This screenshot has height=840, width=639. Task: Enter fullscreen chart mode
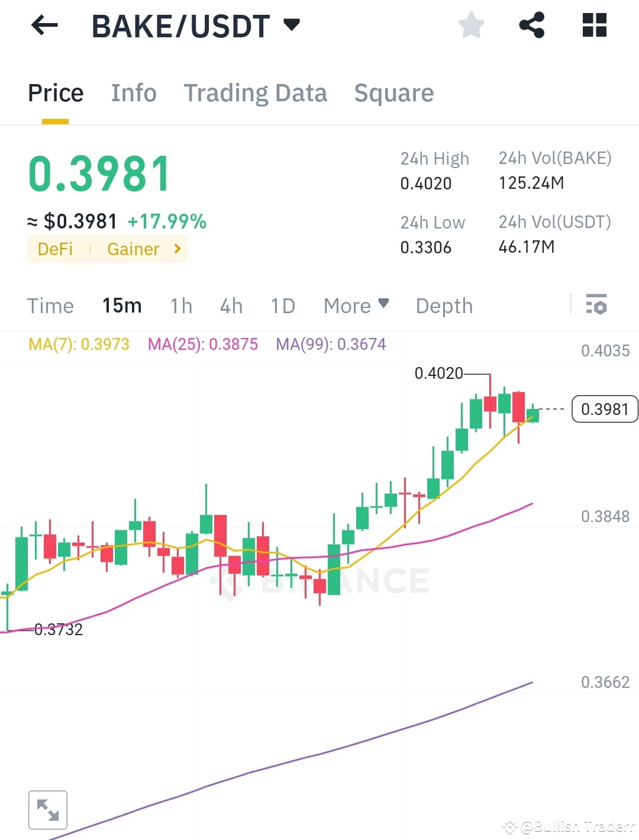pos(47,809)
